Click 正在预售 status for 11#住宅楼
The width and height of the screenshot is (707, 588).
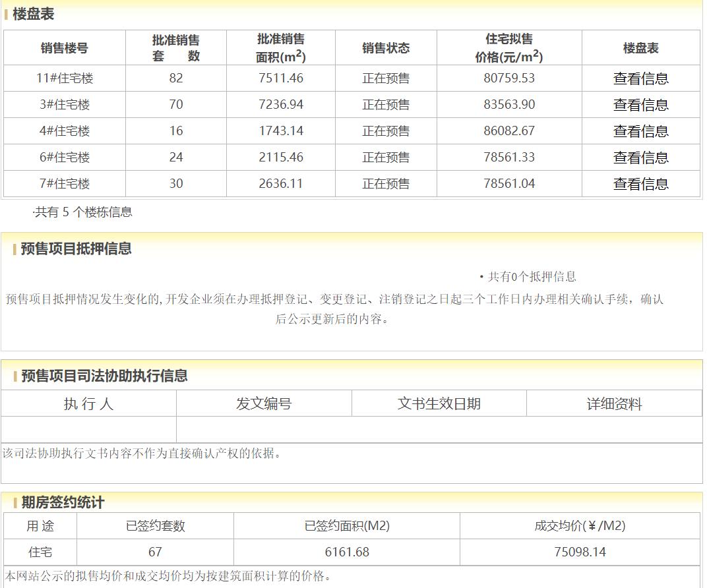[386, 78]
